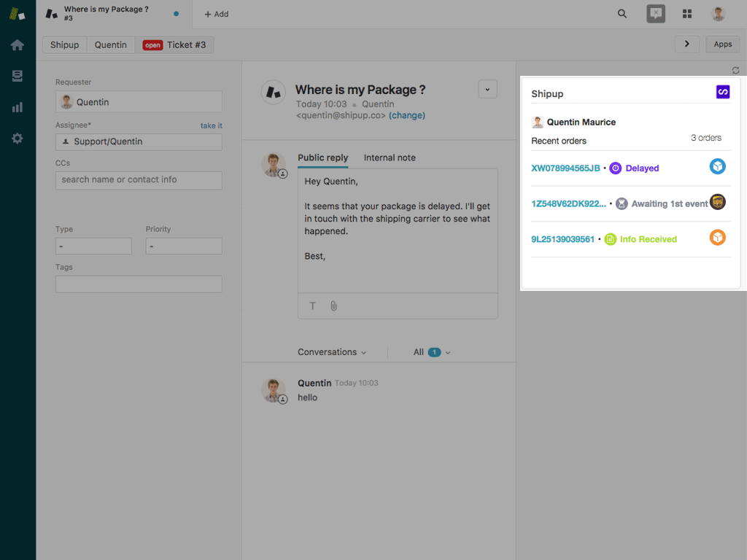Click the UPS carrier icon for order 1Z548V62DK922
Image resolution: width=747 pixels, height=560 pixels.
[x=717, y=202]
